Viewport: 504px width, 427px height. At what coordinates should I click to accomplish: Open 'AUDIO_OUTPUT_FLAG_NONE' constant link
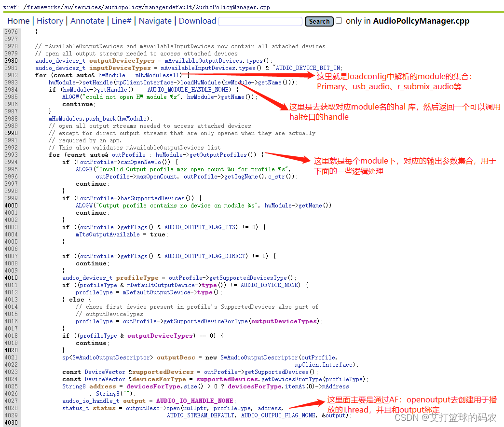pyautogui.click(x=278, y=415)
